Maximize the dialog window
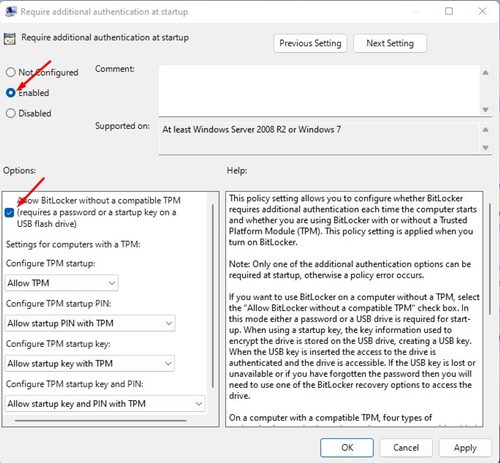500x463 pixels. tap(449, 11)
